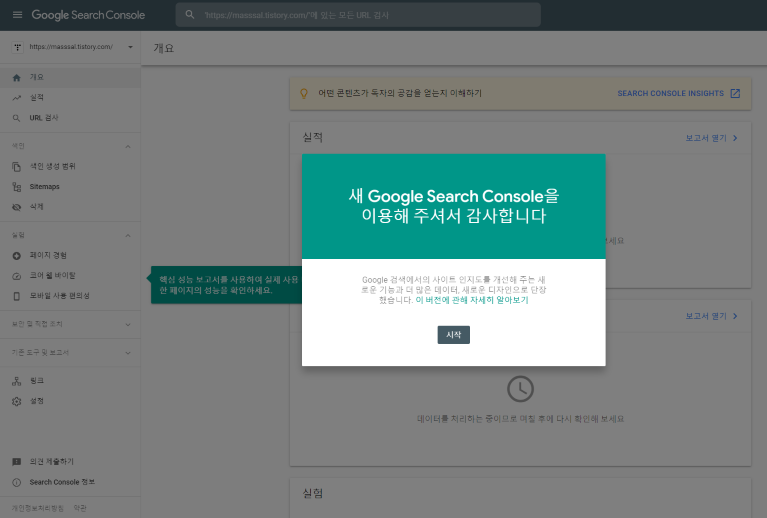Click 시작 button in welcome dialog

click(x=453, y=335)
